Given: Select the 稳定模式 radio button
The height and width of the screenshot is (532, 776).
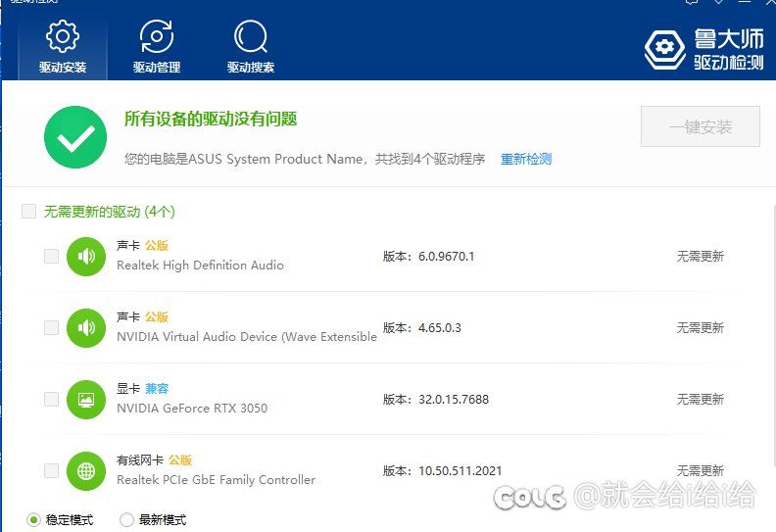Looking at the screenshot, I should click(33, 520).
